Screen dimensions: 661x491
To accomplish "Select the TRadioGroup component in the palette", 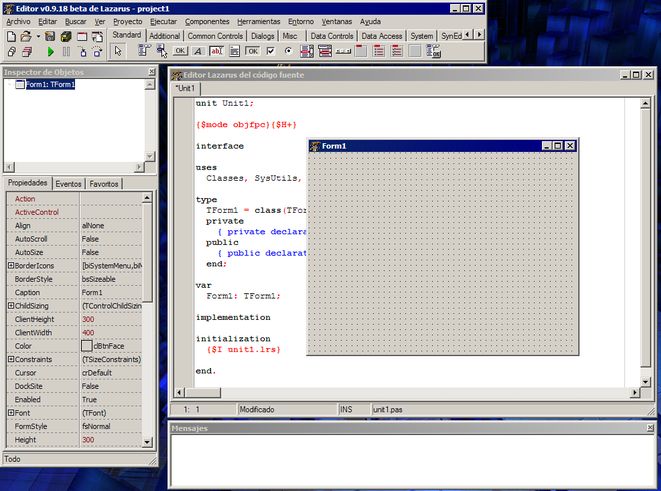I will (379, 51).
